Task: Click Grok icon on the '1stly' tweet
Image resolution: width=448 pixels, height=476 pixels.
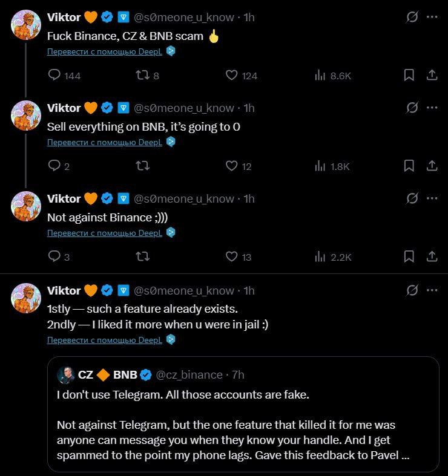Action: click(412, 290)
